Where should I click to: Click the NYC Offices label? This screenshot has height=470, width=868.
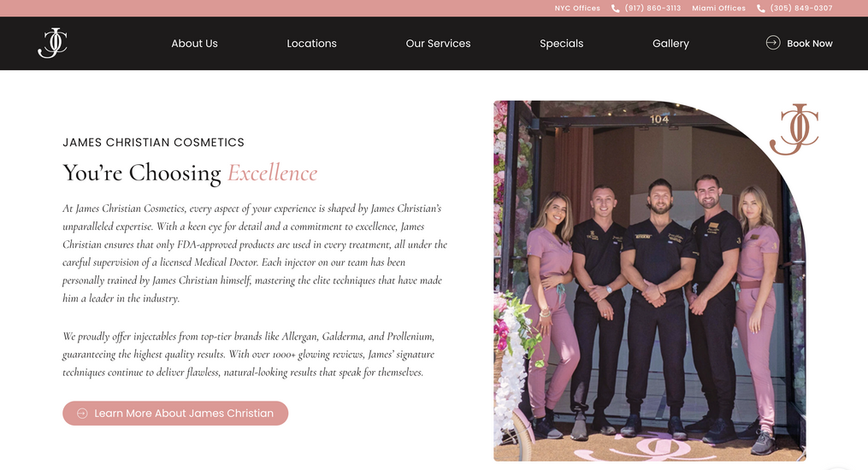[x=577, y=9]
